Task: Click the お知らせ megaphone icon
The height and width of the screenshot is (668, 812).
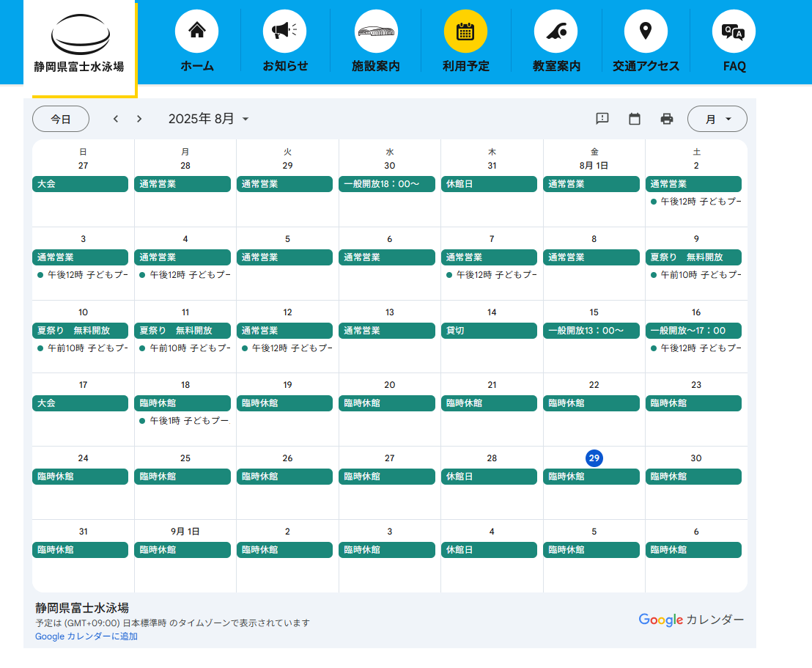Action: (x=286, y=31)
